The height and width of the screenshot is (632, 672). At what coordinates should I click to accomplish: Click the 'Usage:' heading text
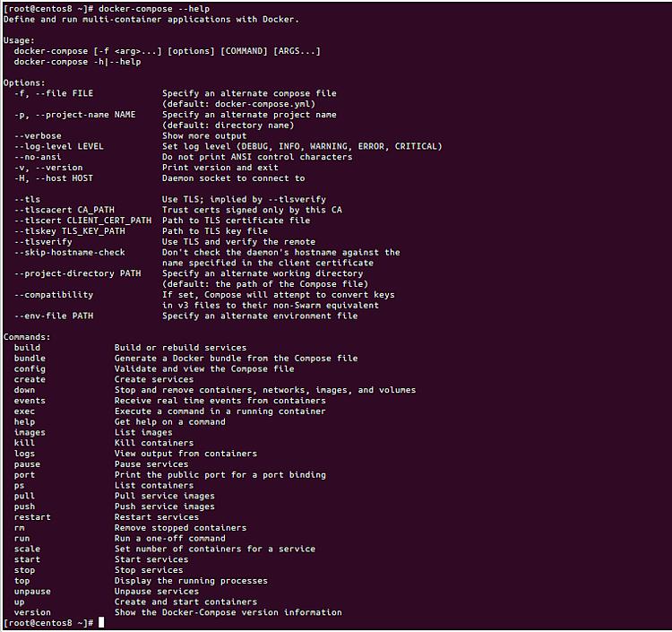tap(19, 40)
